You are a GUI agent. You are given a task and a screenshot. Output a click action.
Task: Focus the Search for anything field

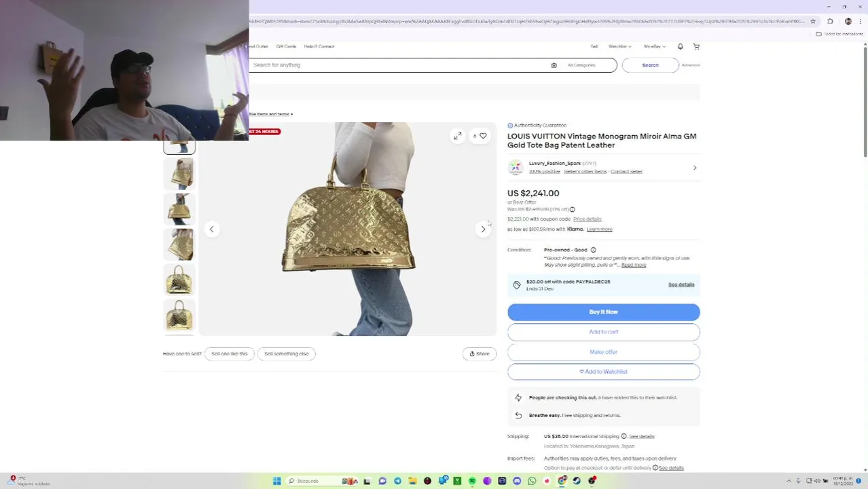tap(399, 65)
